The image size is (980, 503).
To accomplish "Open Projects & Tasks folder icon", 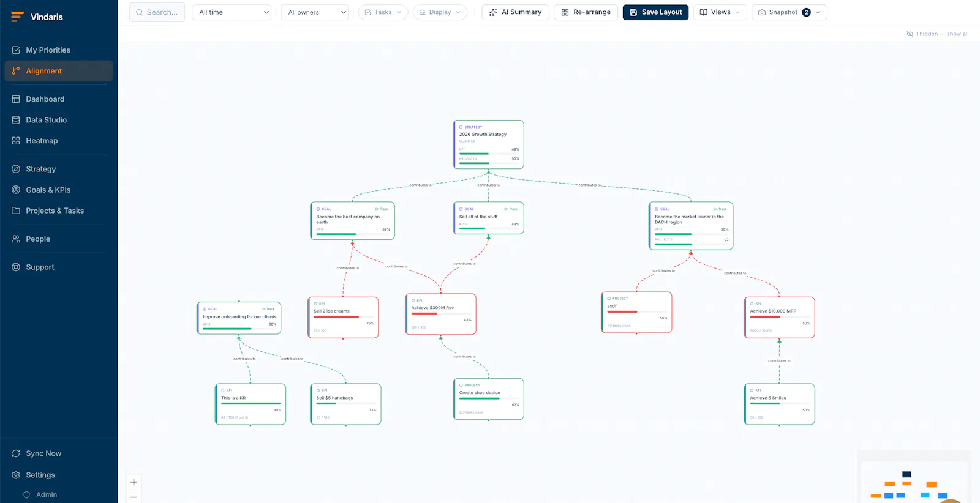I will click(16, 211).
